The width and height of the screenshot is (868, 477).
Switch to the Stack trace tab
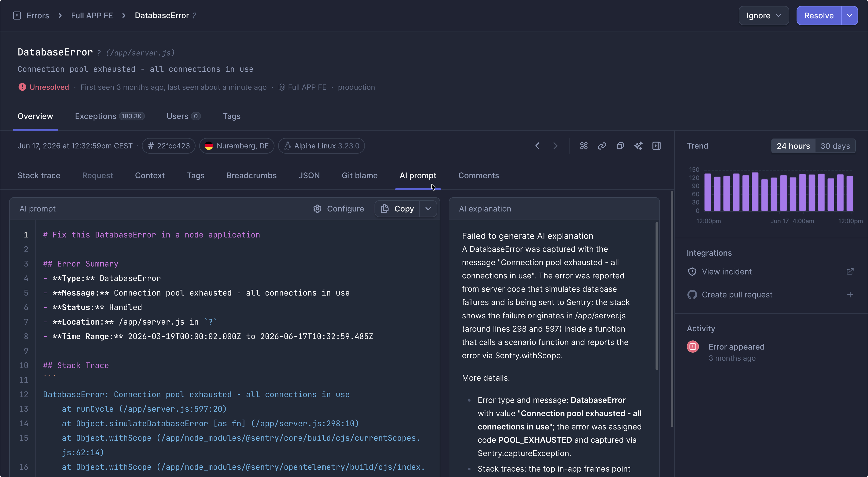click(x=39, y=175)
